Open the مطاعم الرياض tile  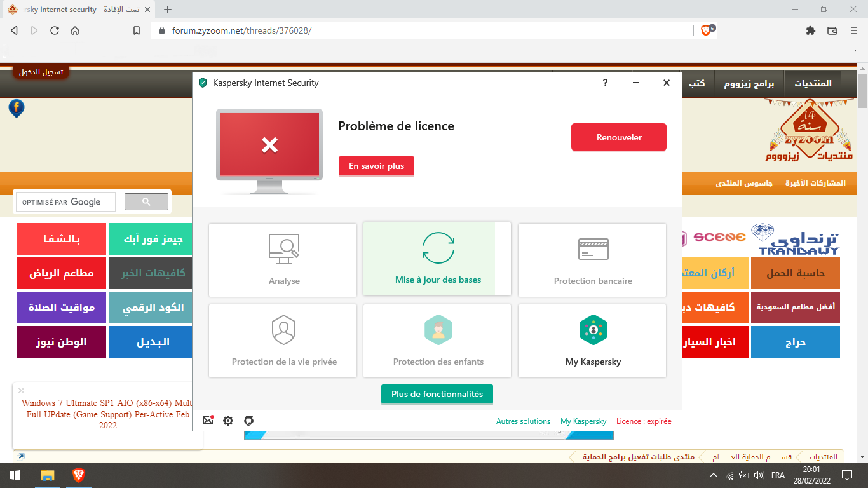point(62,273)
